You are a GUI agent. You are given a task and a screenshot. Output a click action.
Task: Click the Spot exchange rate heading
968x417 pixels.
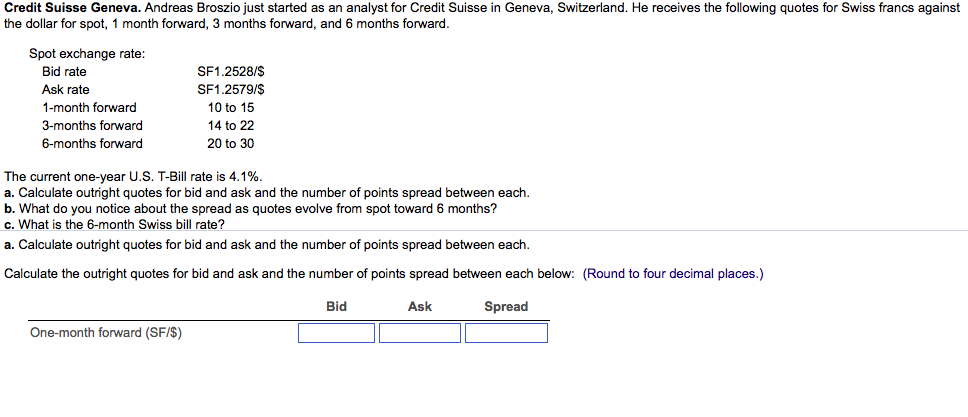87,54
